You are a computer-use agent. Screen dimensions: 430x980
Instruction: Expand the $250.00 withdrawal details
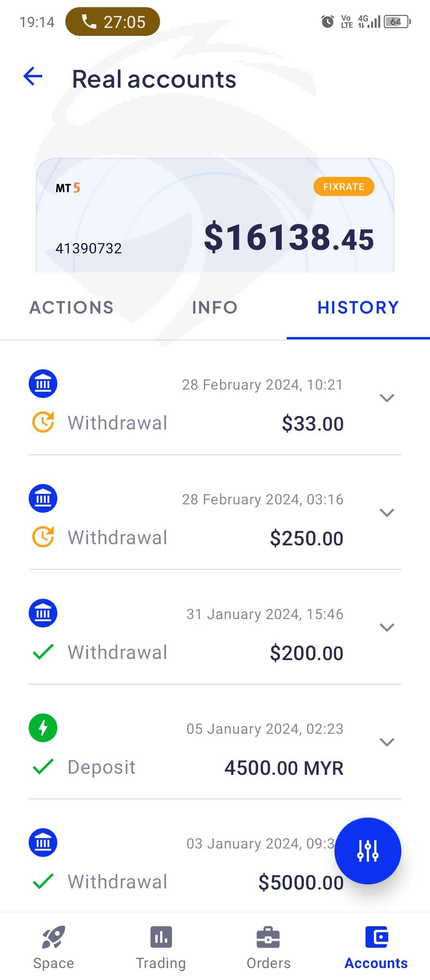(x=387, y=513)
